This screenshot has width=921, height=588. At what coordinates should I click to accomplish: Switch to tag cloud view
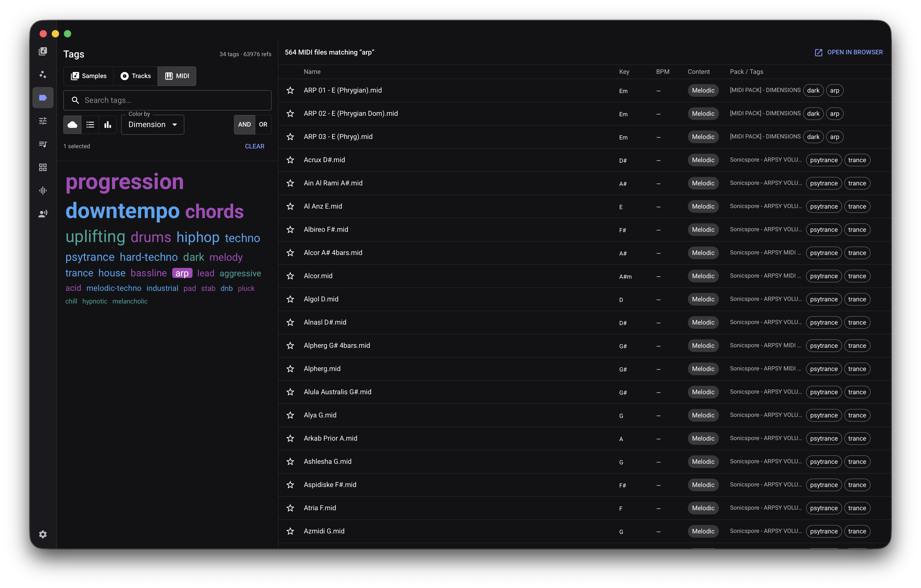72,125
